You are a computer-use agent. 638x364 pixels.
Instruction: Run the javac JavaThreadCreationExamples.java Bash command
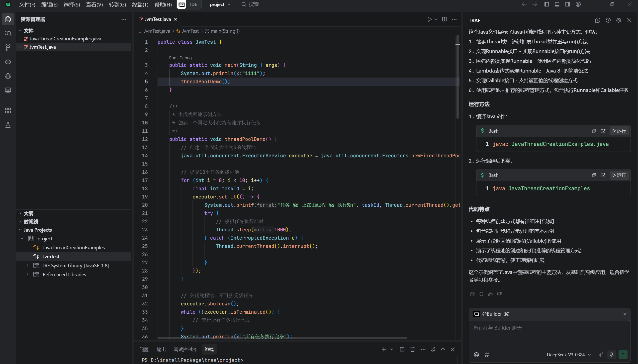tap(619, 131)
